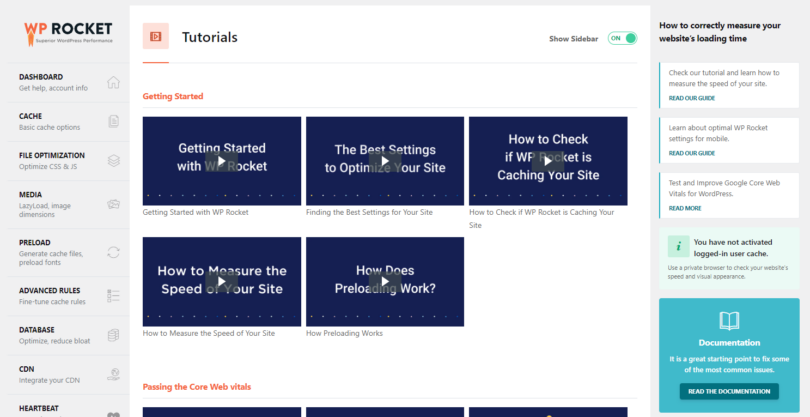This screenshot has height=417, width=810.
Task: Click the Use a private browser note
Action: 727,272
